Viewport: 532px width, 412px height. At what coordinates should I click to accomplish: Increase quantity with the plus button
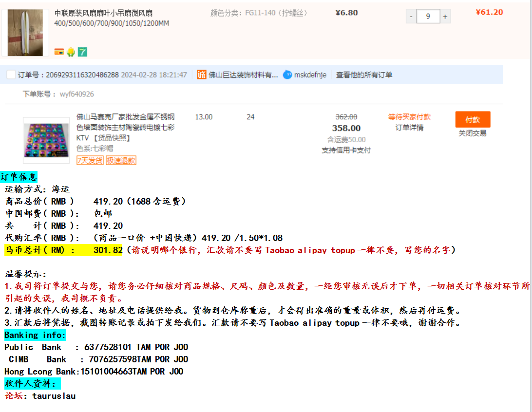point(445,16)
